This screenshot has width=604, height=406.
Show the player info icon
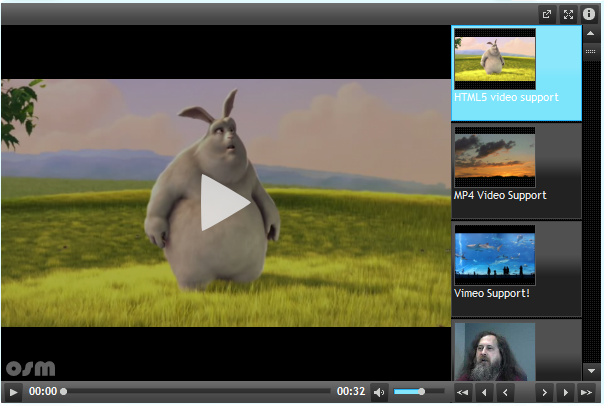pyautogui.click(x=589, y=14)
